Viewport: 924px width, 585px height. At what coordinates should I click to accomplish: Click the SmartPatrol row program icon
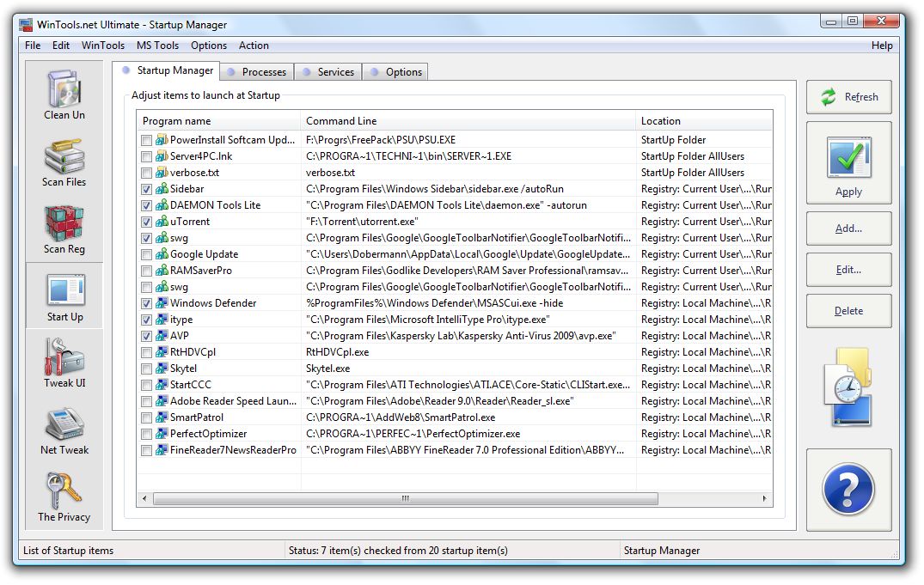coord(162,417)
